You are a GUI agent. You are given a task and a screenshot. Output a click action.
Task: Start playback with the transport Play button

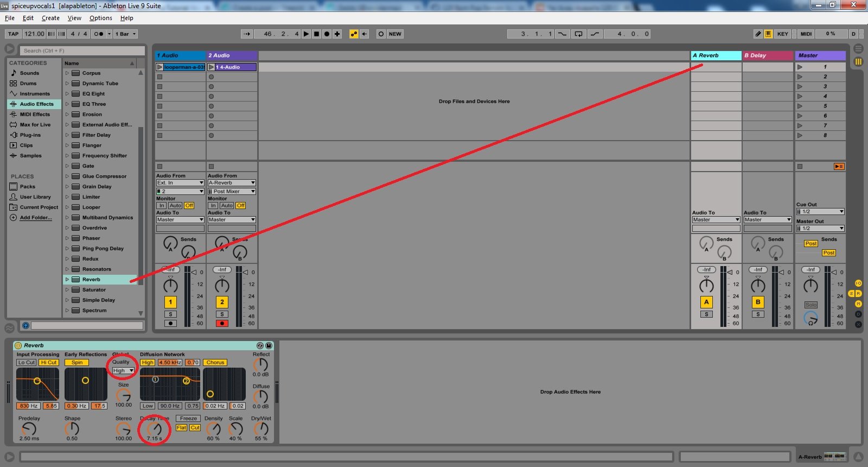coord(307,34)
